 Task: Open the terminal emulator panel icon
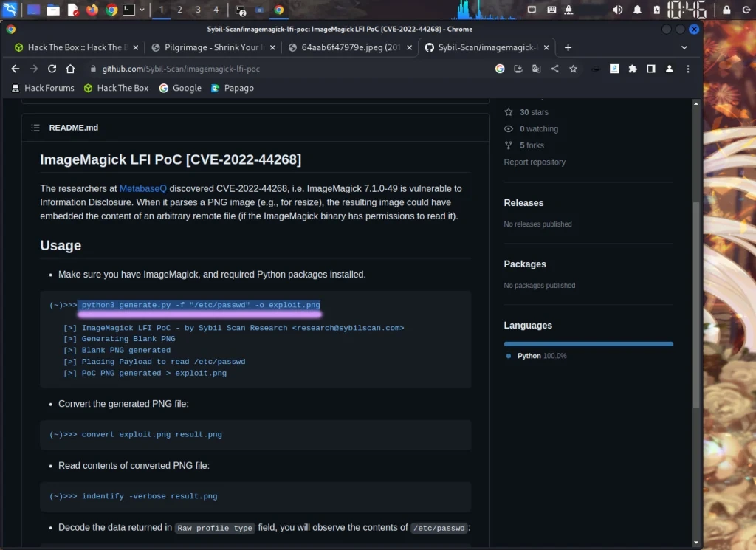128,10
